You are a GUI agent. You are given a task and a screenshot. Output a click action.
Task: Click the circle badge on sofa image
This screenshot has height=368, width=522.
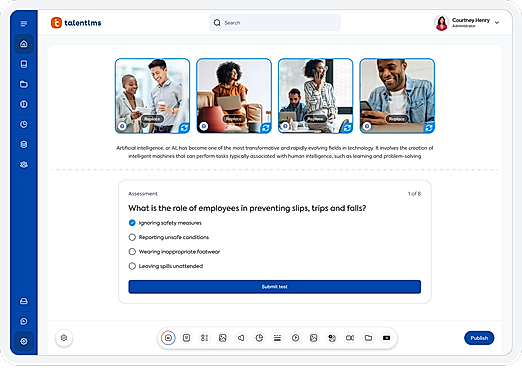(x=204, y=126)
